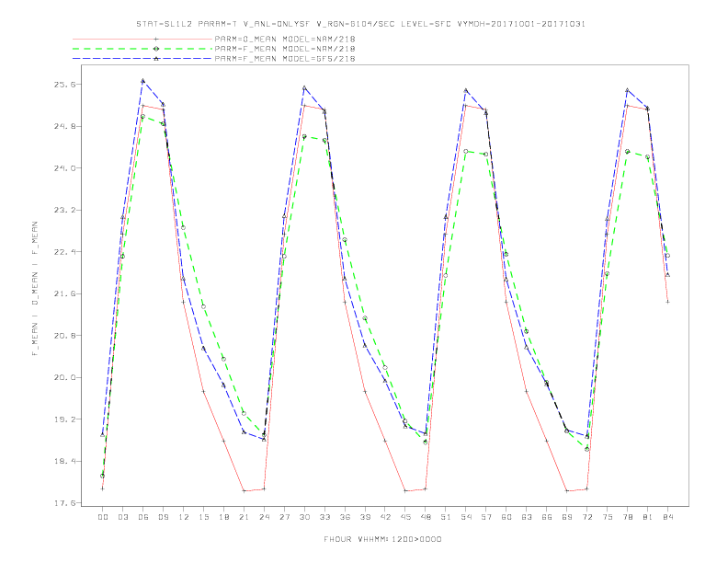Click x-axis tick label 30
Image resolution: width=728 pixels, height=563 pixels.
(304, 517)
